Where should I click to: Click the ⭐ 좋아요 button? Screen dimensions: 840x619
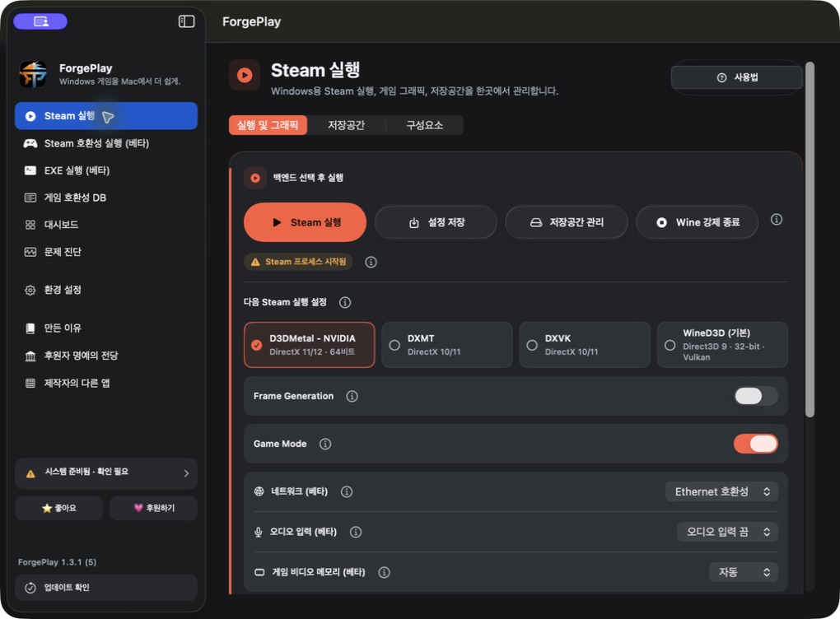(59, 508)
